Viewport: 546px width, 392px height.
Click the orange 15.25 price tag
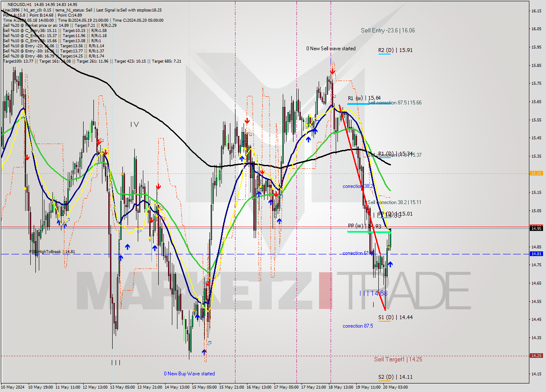[x=536, y=173]
